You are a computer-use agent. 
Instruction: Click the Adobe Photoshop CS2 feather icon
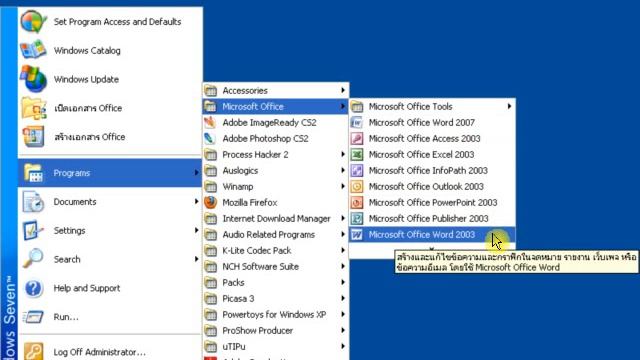[210, 138]
